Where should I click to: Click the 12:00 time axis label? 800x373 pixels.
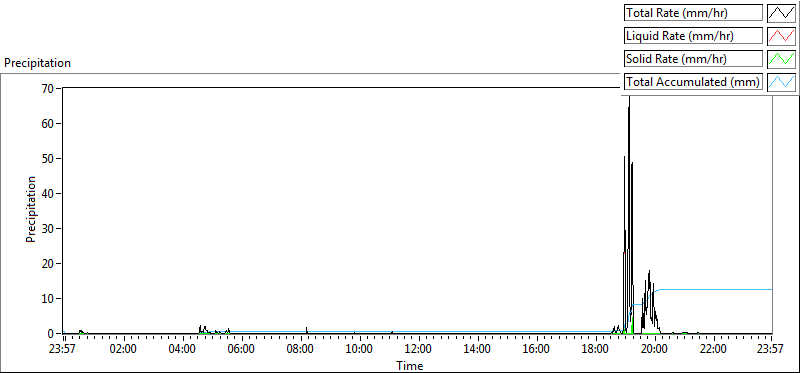pos(419,350)
